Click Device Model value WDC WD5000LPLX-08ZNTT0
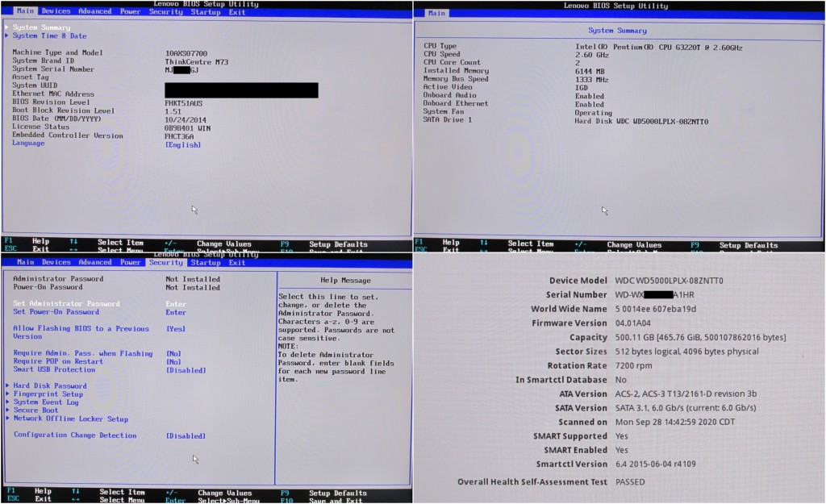 (x=669, y=281)
